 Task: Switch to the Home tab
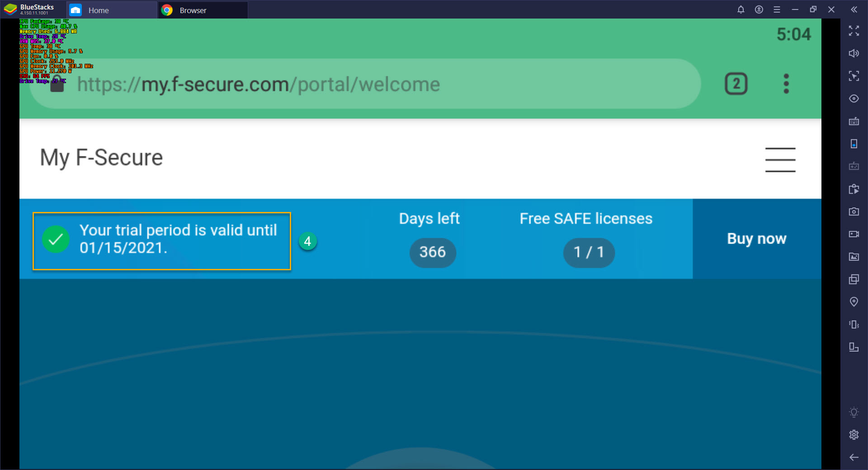point(112,10)
